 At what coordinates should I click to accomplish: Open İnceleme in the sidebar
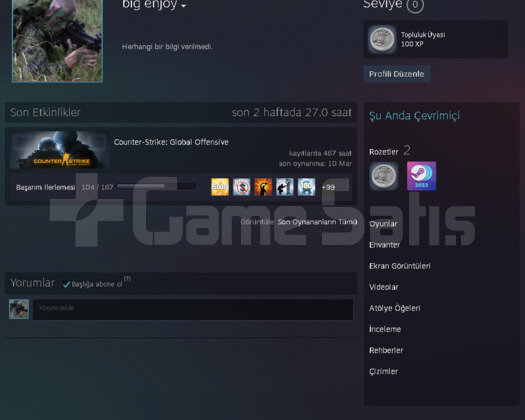385,329
